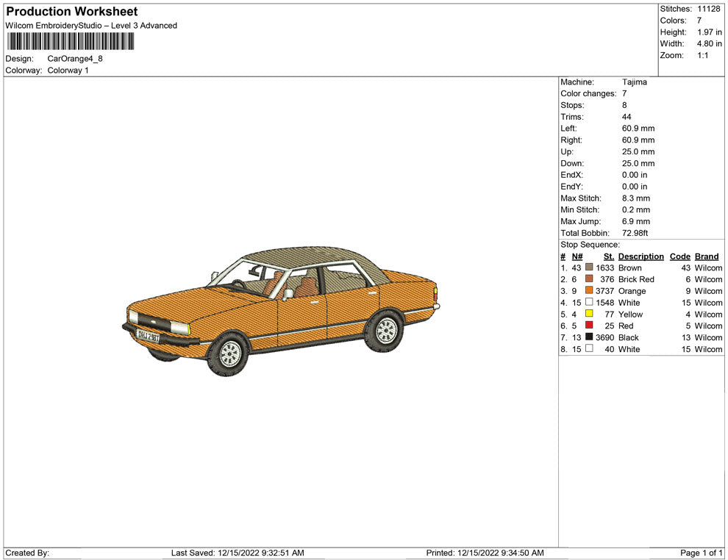Click the Description column header
The width and height of the screenshot is (728, 560).
point(640,256)
